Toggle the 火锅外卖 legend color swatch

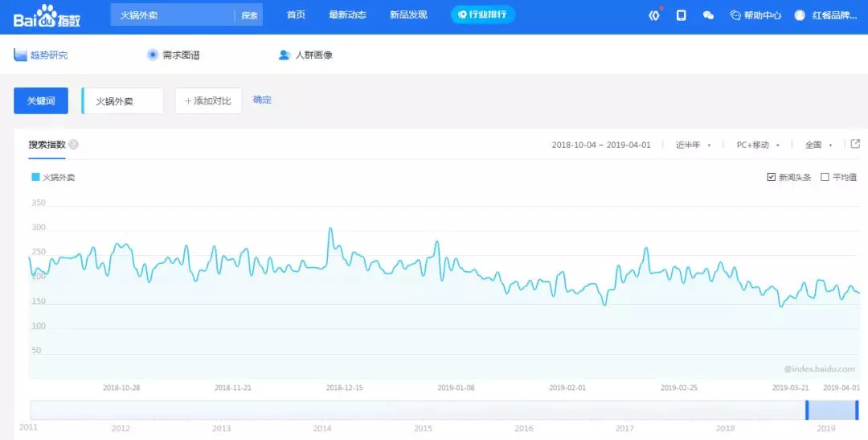pos(35,177)
